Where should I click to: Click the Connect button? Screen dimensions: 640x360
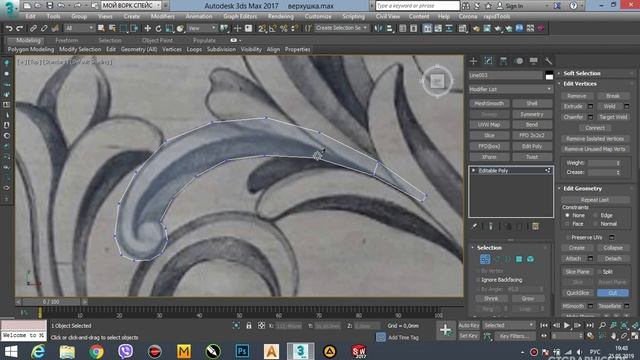point(595,128)
